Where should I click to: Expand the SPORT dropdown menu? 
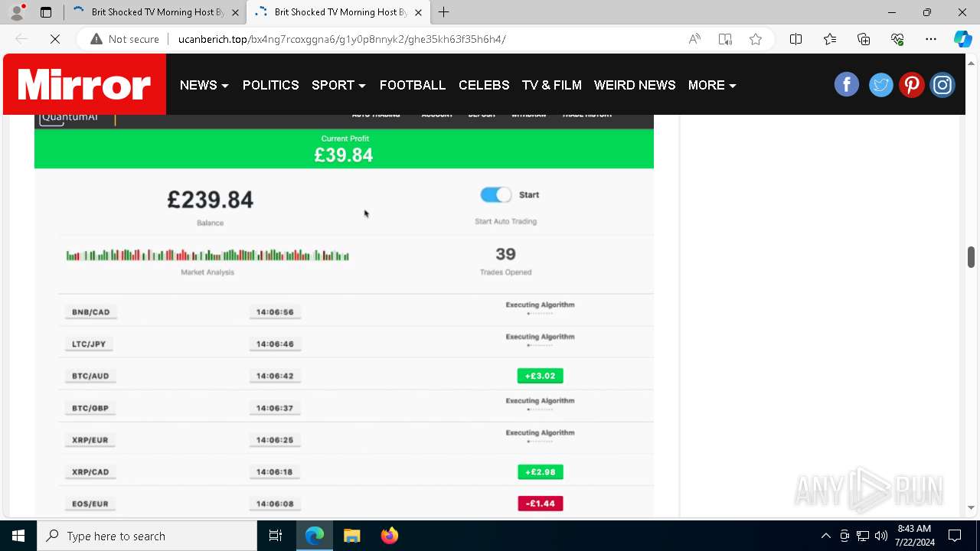tap(338, 85)
